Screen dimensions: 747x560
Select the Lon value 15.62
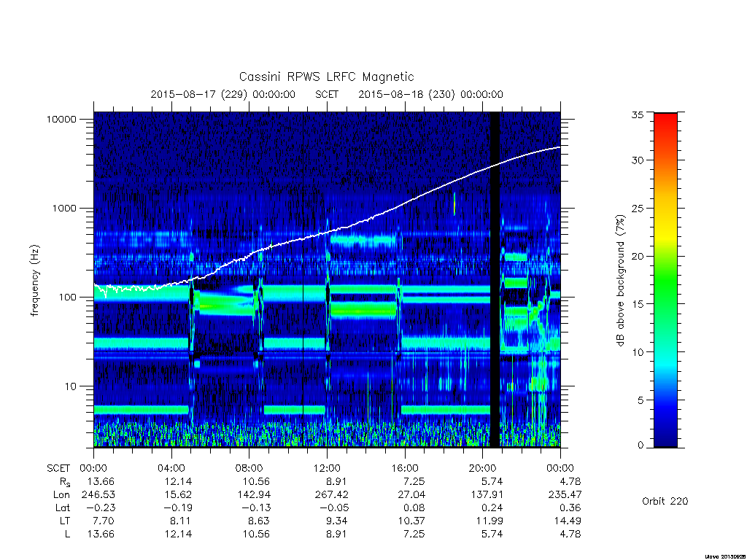[178, 495]
